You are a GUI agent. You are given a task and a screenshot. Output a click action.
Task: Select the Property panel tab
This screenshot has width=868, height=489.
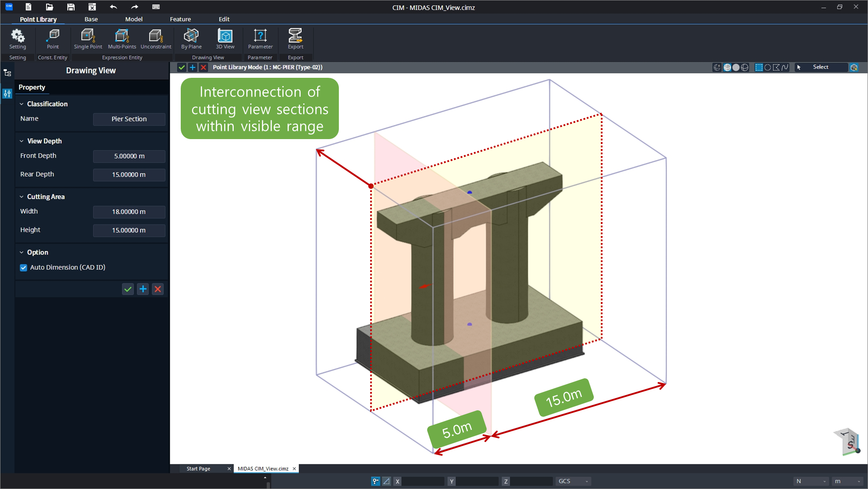coord(32,87)
